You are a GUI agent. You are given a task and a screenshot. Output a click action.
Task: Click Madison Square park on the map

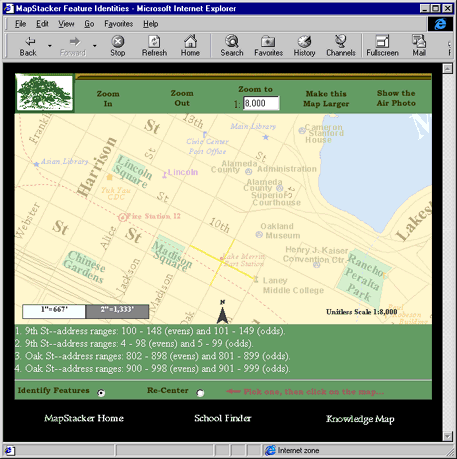[x=171, y=253]
